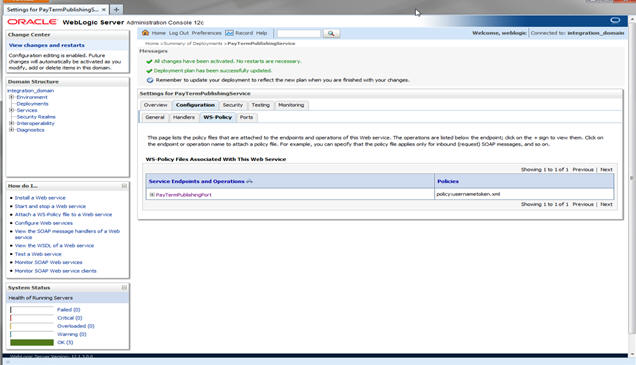Open Preferences in the toolbar
Image resolution: width=636 pixels, height=365 pixels.
pos(206,33)
